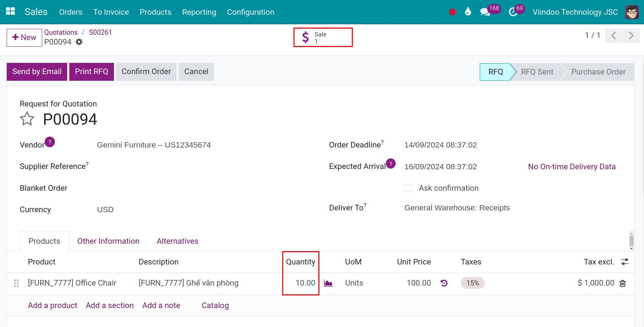Go to next record arrow
Viewport: 644px width, 327px height.
tap(631, 35)
